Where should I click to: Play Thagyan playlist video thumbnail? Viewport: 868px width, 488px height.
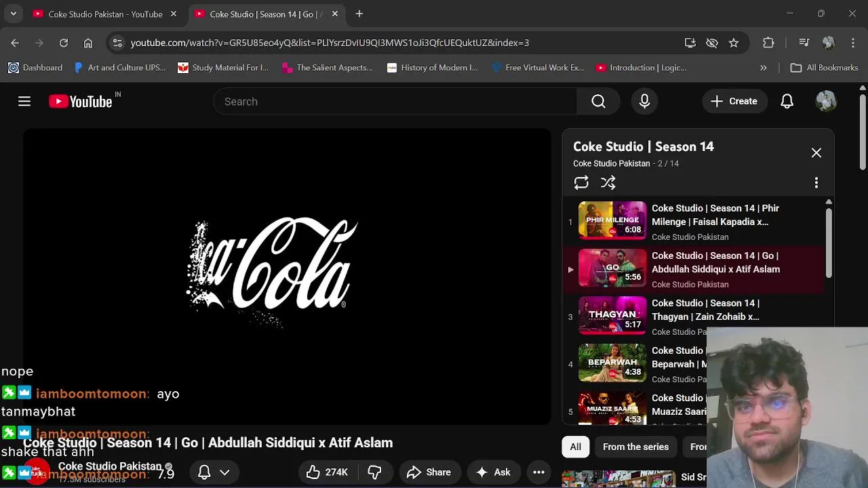pos(612,315)
